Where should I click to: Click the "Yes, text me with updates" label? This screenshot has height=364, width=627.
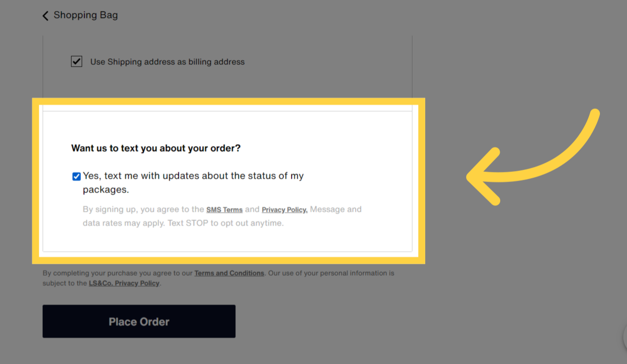(x=193, y=176)
